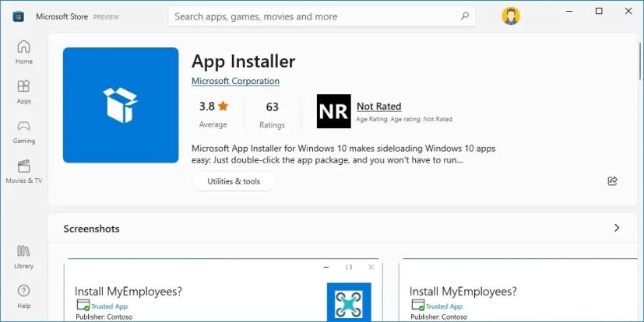Open the Gaming section
644x322 pixels.
click(x=24, y=131)
